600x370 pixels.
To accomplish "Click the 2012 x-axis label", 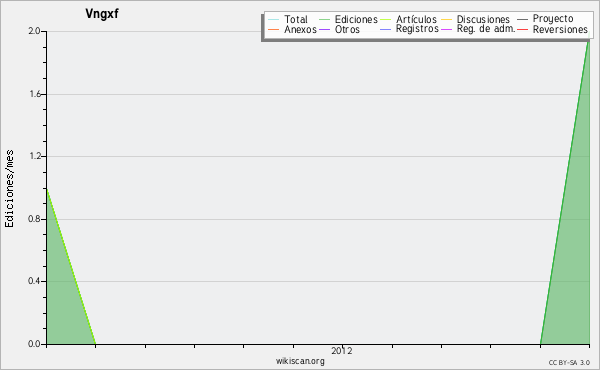I will coord(342,350).
